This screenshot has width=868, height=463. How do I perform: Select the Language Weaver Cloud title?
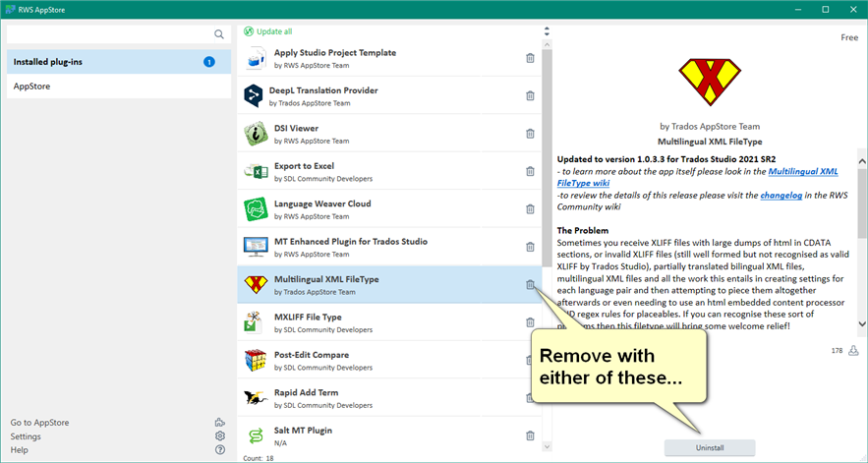click(x=322, y=203)
